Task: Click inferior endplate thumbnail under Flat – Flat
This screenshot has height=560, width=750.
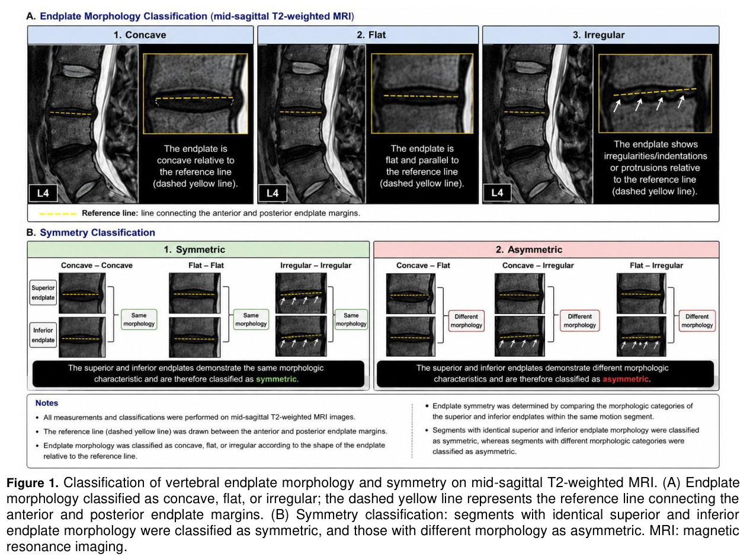Action: coord(195,337)
